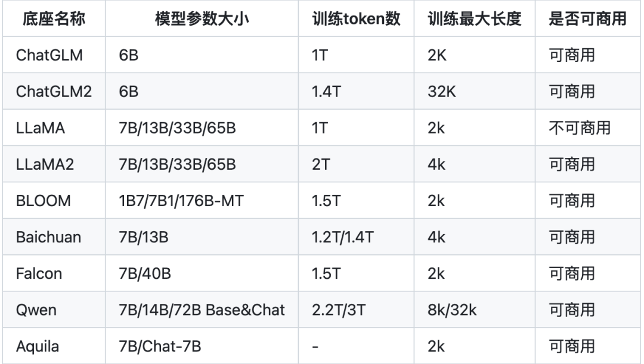Click the 训练最大长度 column header
The image size is (644, 364).
[x=475, y=19]
